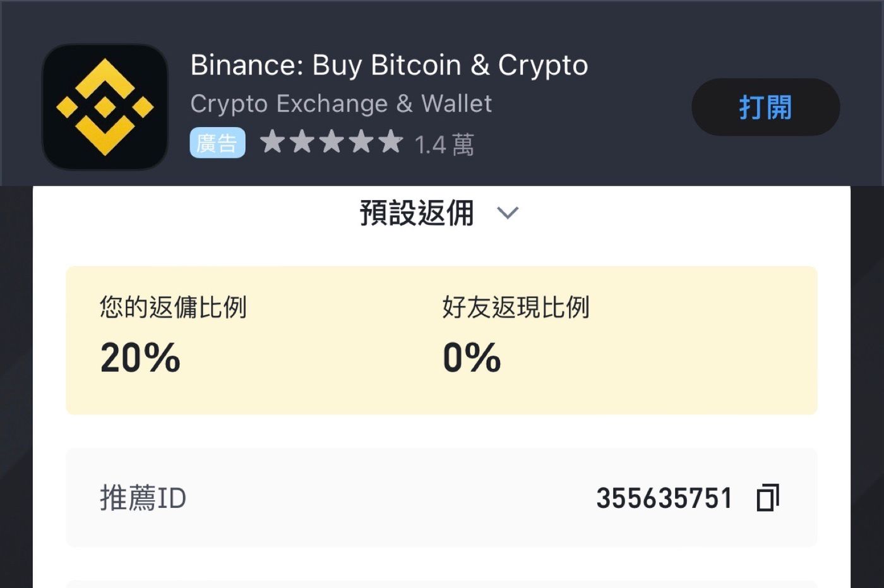This screenshot has width=884, height=588.
Task: Click the 好友返現比例 label
Action: (x=516, y=307)
